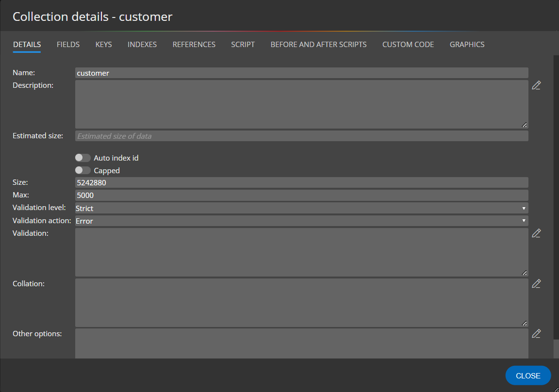The image size is (559, 392).
Task: Expand the Validation level dropdown
Action: tap(301, 208)
